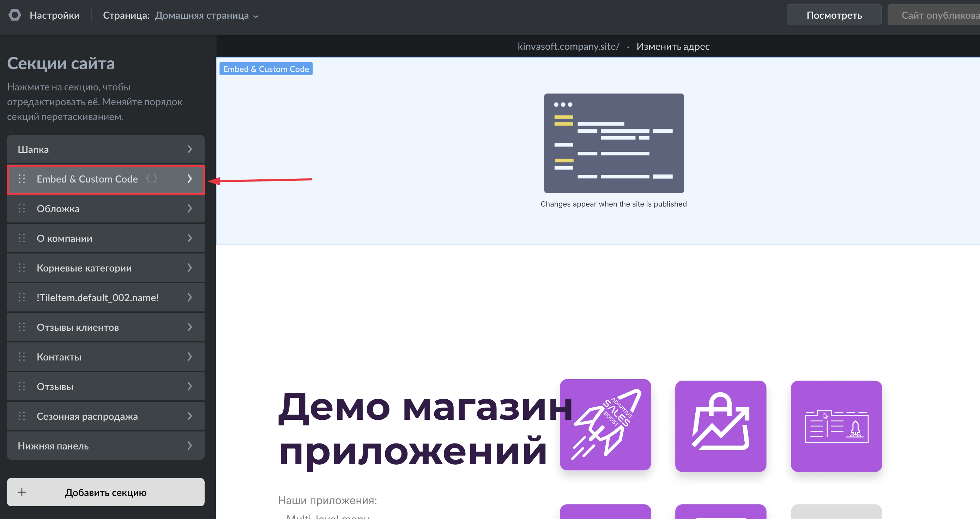Click the code editor illustration thumbnail
Screen dimensions: 980x519
(613, 143)
